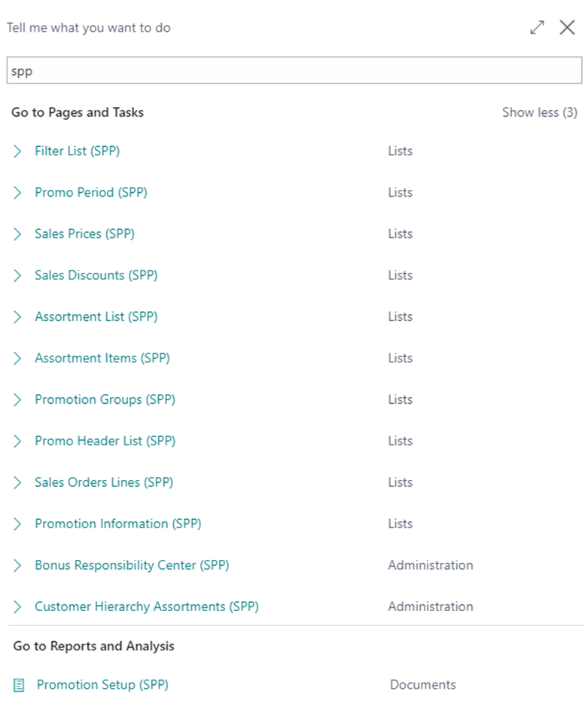Open Customer Hierarchy Assortments (SPP)
This screenshot has width=588, height=706.
pos(147,607)
